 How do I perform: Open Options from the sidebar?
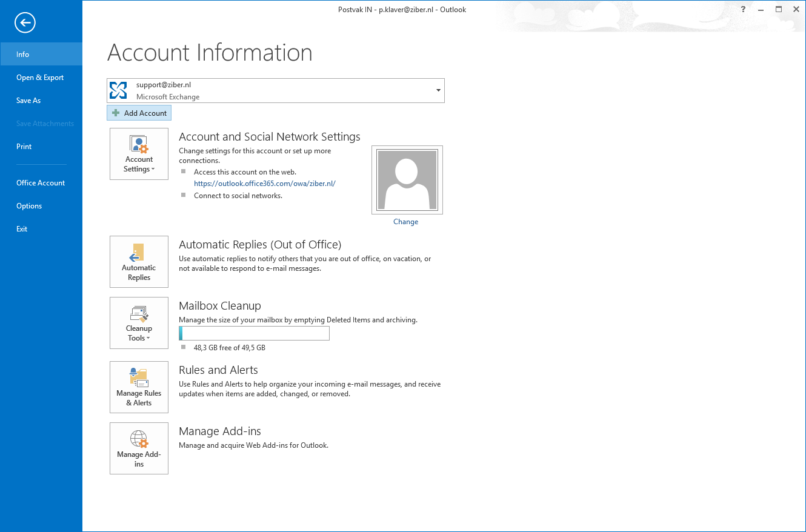(x=41, y=205)
